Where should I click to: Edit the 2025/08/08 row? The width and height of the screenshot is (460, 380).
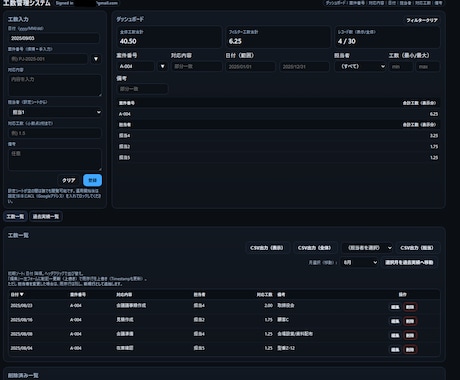(x=395, y=335)
